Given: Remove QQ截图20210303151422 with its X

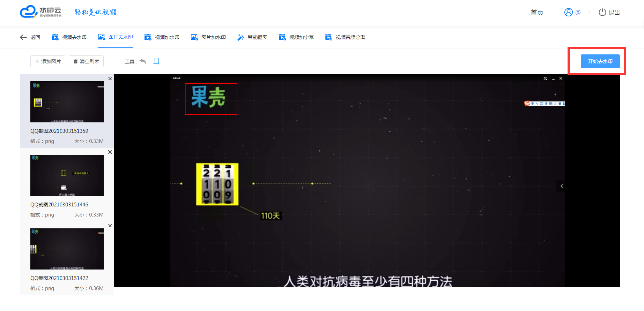Looking at the screenshot, I should pos(110,226).
